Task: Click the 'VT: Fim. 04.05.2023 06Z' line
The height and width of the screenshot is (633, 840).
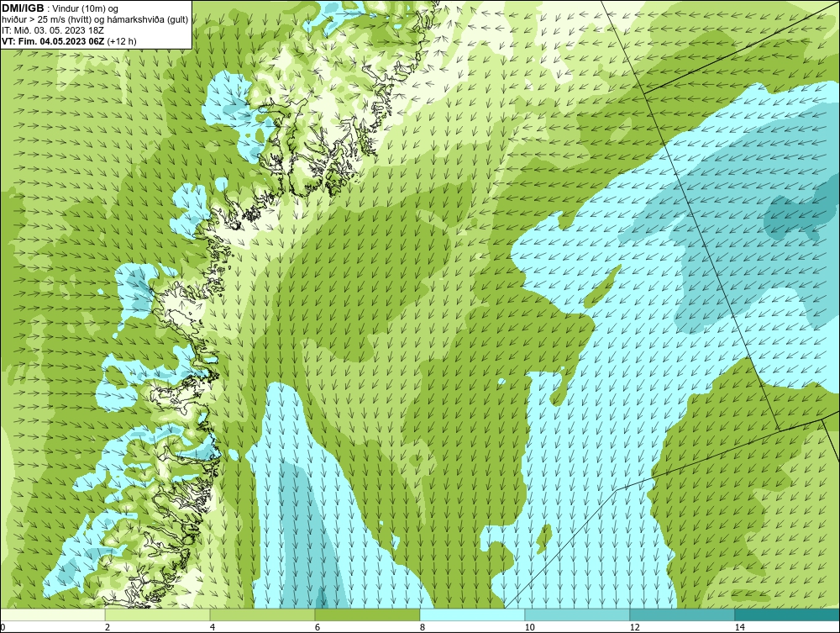Action: [53, 41]
